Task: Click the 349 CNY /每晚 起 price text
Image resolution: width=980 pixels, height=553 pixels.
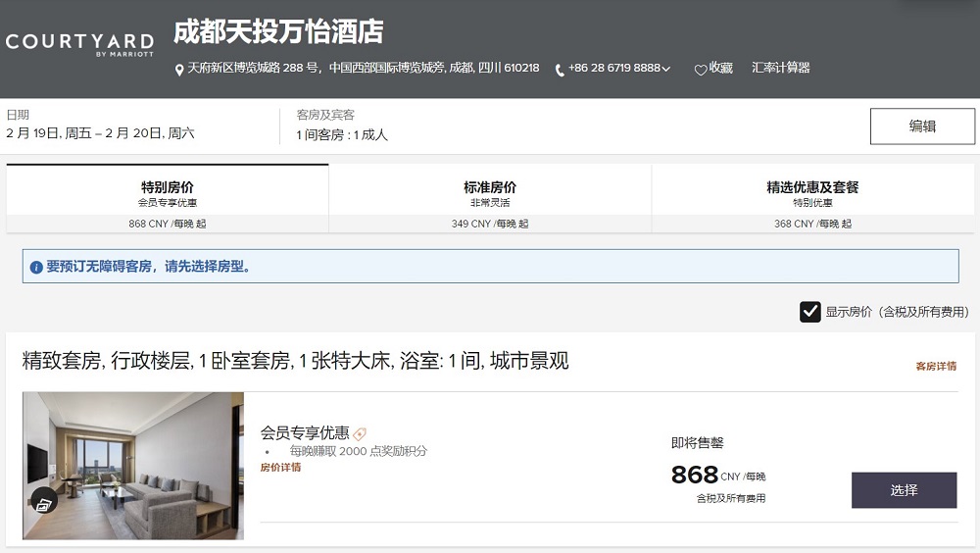Action: point(490,224)
